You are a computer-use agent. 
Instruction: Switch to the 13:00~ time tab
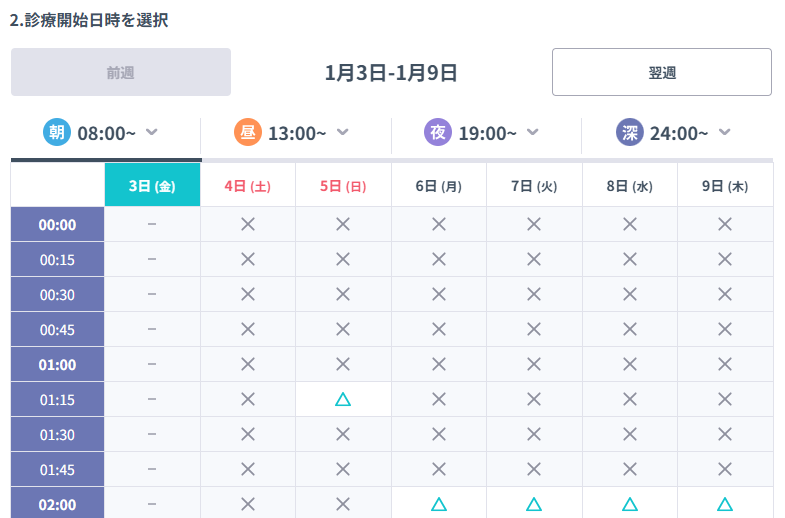296,133
